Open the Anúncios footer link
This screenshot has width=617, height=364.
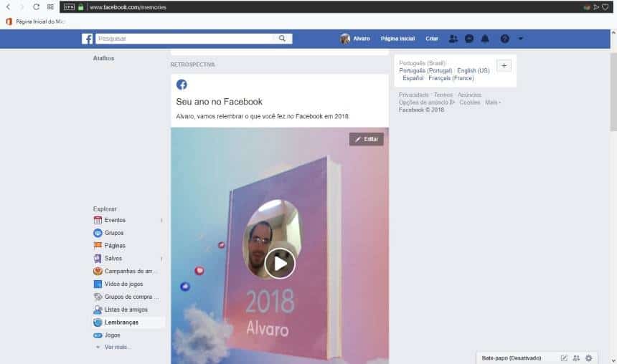coord(469,95)
